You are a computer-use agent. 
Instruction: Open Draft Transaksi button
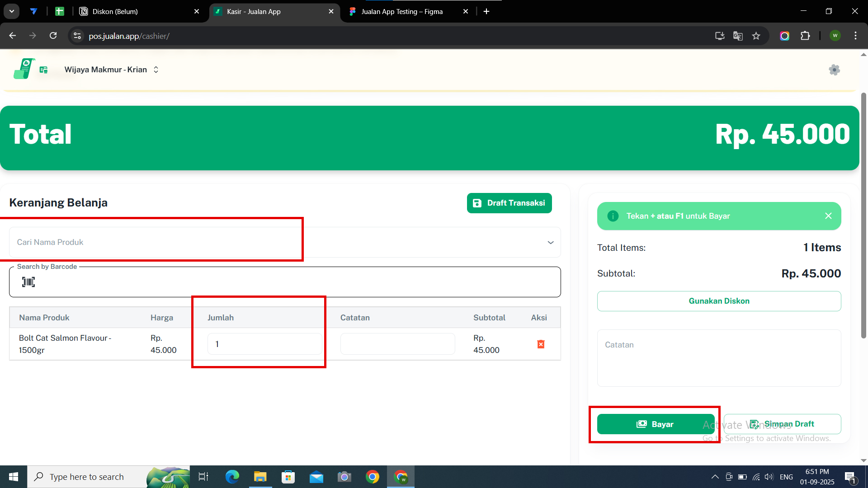[509, 203]
